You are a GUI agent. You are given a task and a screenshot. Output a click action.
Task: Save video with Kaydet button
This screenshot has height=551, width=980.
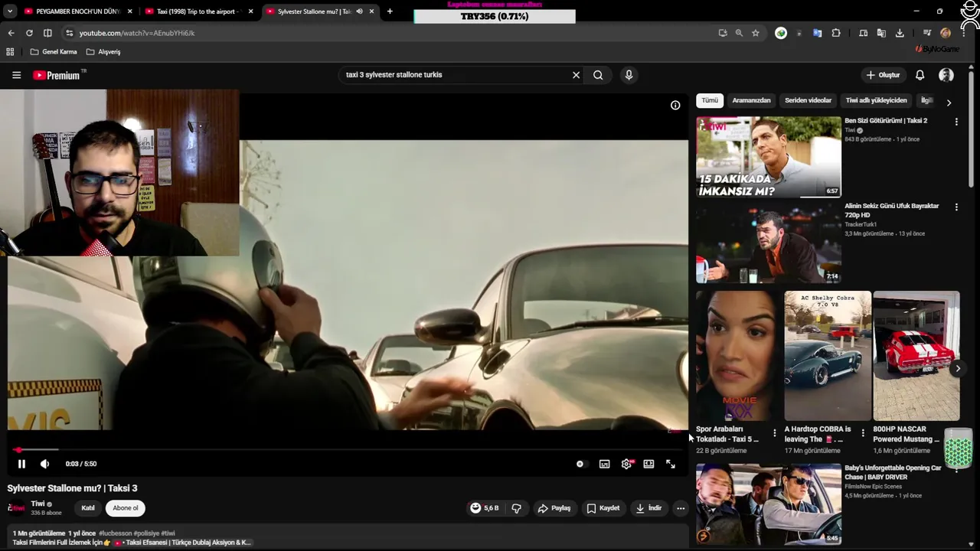(603, 508)
